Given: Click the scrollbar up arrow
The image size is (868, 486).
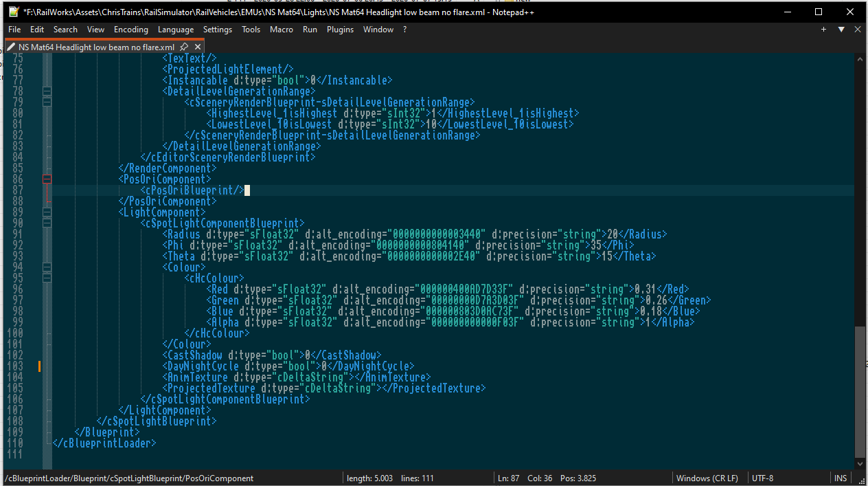Looking at the screenshot, I should click(860, 60).
